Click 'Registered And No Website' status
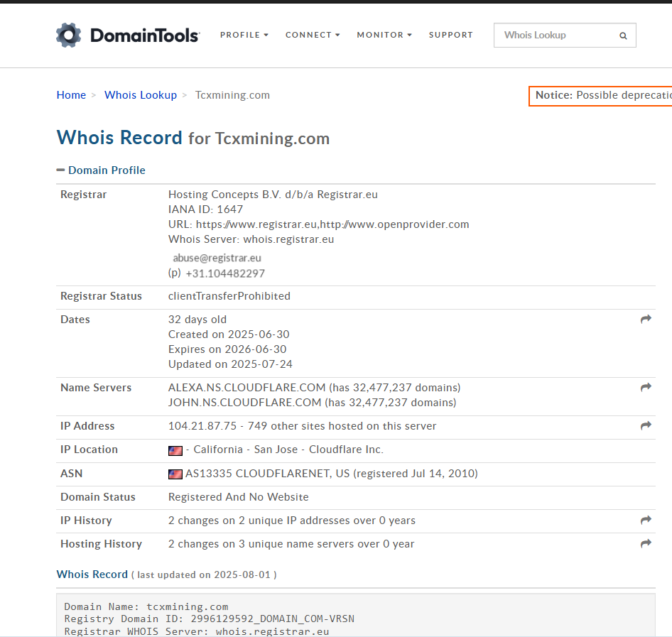 (238, 497)
